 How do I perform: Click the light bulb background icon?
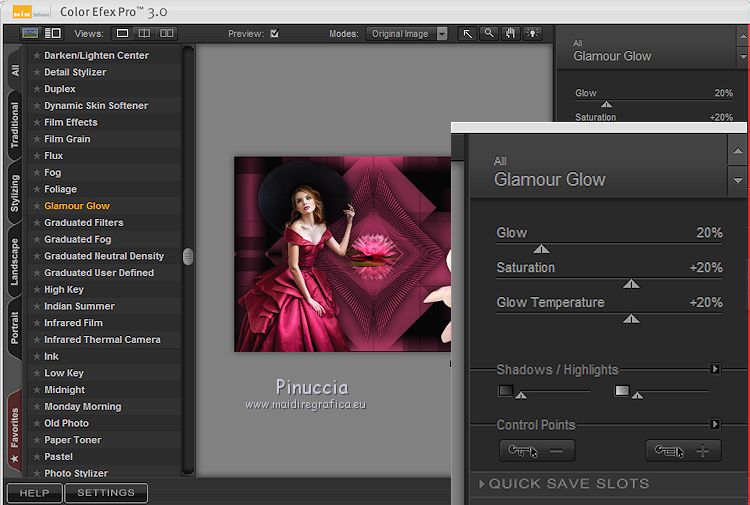(x=531, y=33)
